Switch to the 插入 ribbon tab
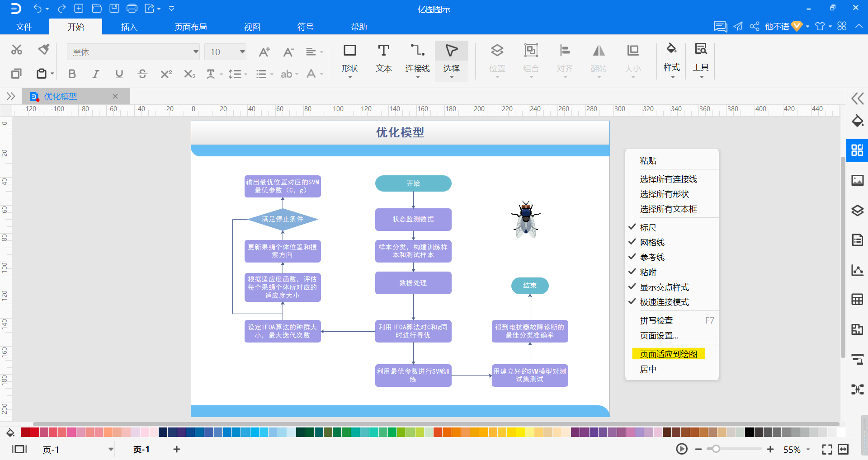 [129, 27]
